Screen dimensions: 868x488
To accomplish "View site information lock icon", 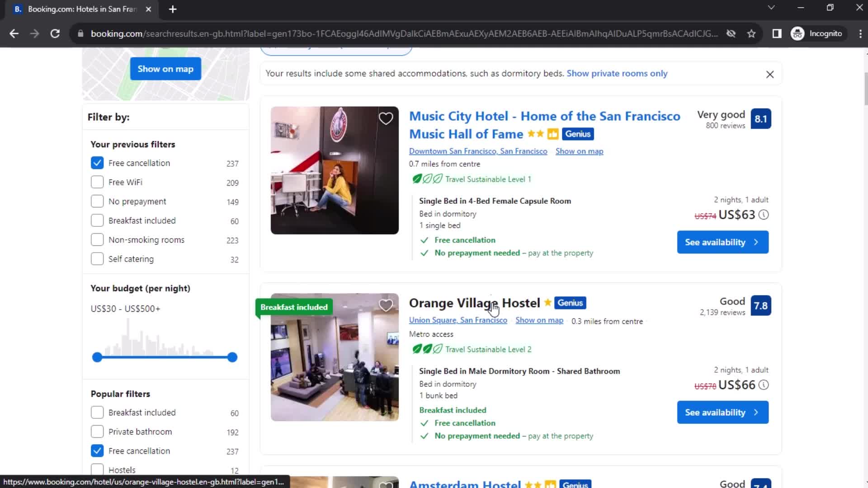I will tap(80, 33).
